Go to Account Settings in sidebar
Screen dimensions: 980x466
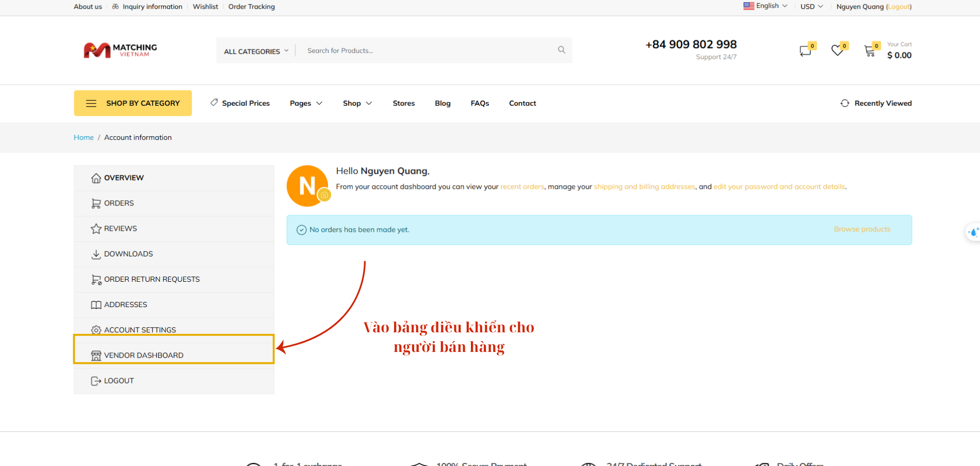coord(140,330)
